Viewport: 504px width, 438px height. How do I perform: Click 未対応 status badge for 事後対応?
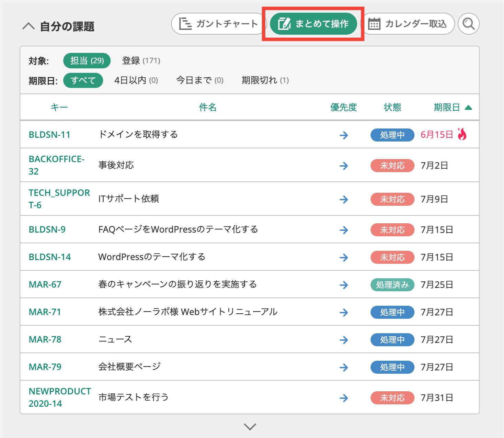coord(392,166)
